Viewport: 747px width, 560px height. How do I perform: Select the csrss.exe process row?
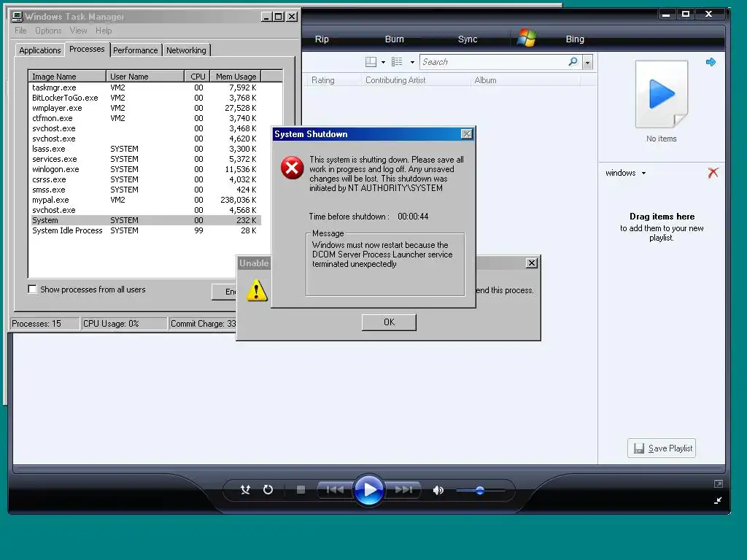[x=145, y=179]
